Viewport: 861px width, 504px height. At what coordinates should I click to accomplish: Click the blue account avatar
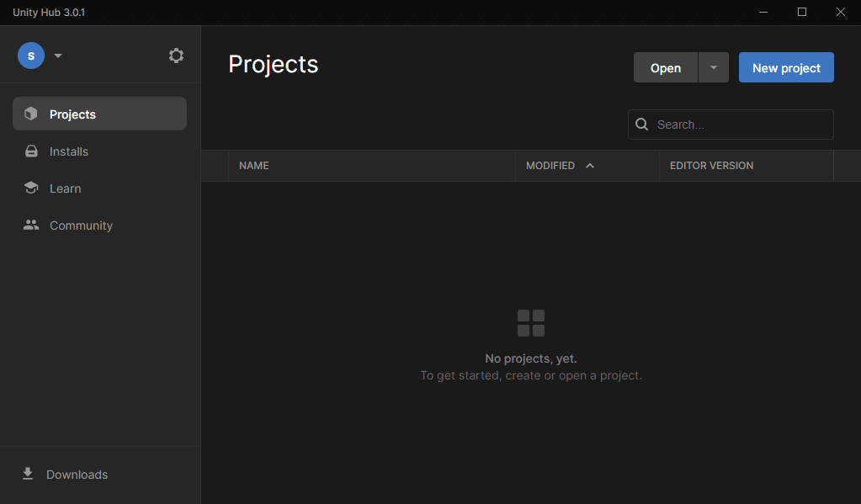[31, 56]
